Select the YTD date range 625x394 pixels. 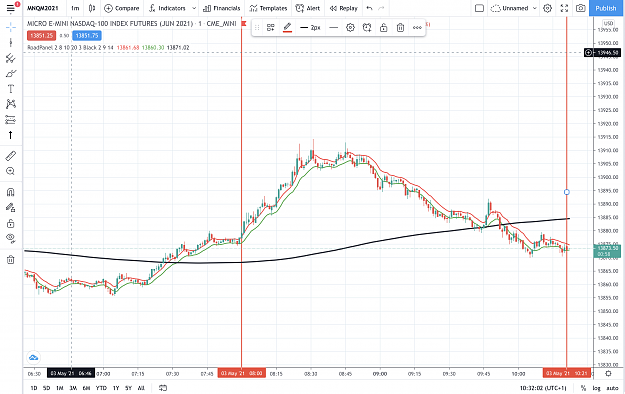pyautogui.click(x=101, y=388)
